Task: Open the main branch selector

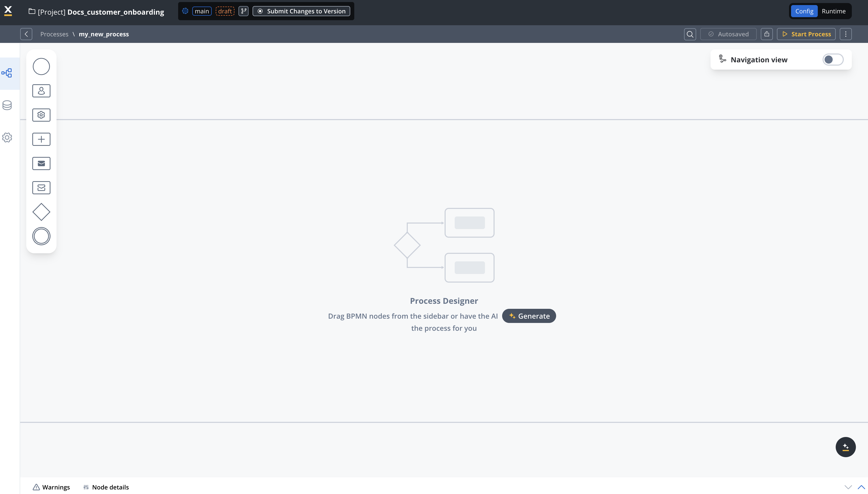Action: (x=202, y=11)
